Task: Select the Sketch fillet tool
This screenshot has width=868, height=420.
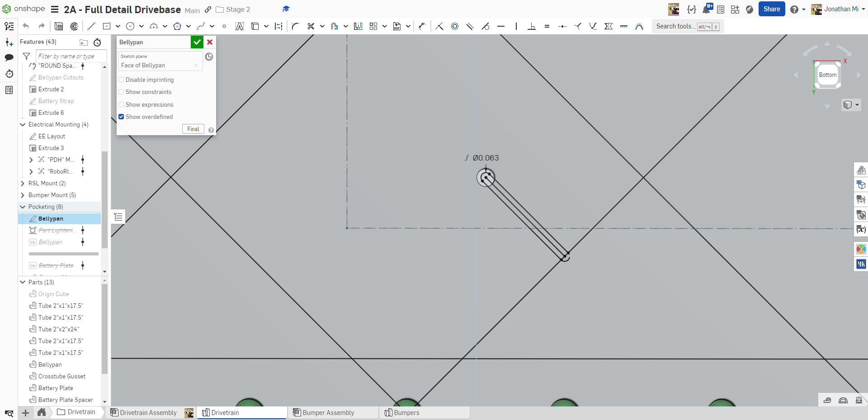Action: [x=295, y=26]
